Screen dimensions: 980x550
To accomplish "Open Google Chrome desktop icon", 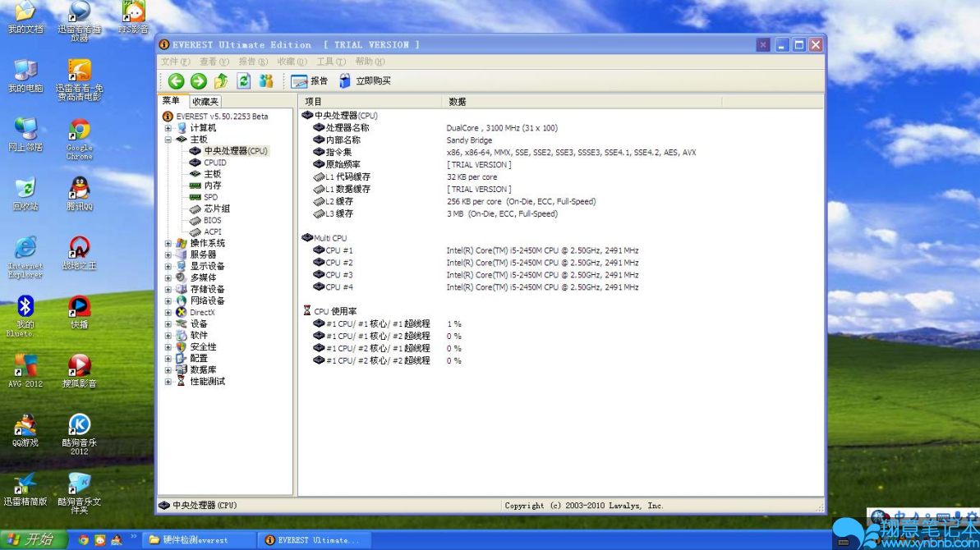I will [x=80, y=139].
